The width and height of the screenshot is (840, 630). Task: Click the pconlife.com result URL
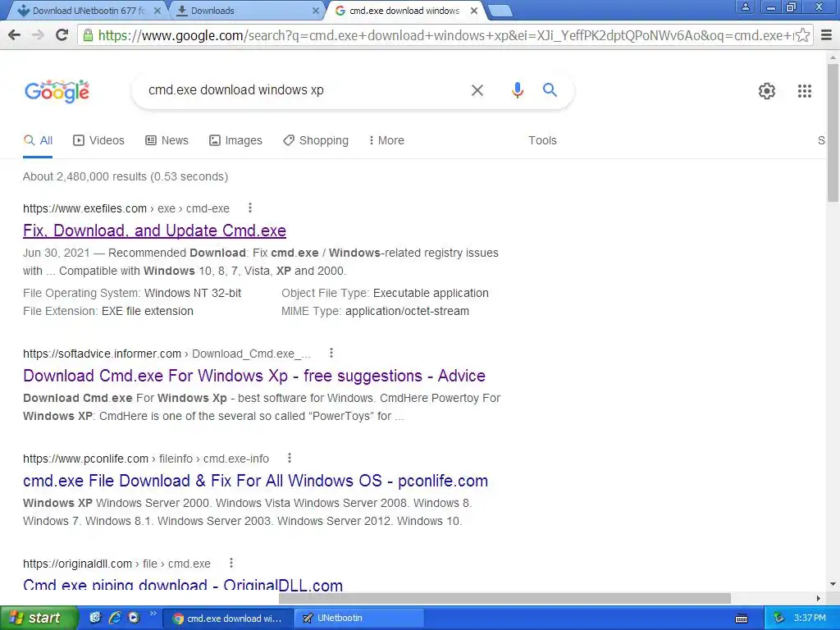[x=146, y=459]
